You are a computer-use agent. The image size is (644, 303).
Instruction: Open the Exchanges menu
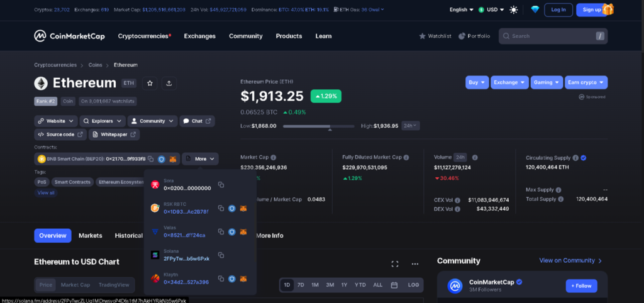click(199, 36)
